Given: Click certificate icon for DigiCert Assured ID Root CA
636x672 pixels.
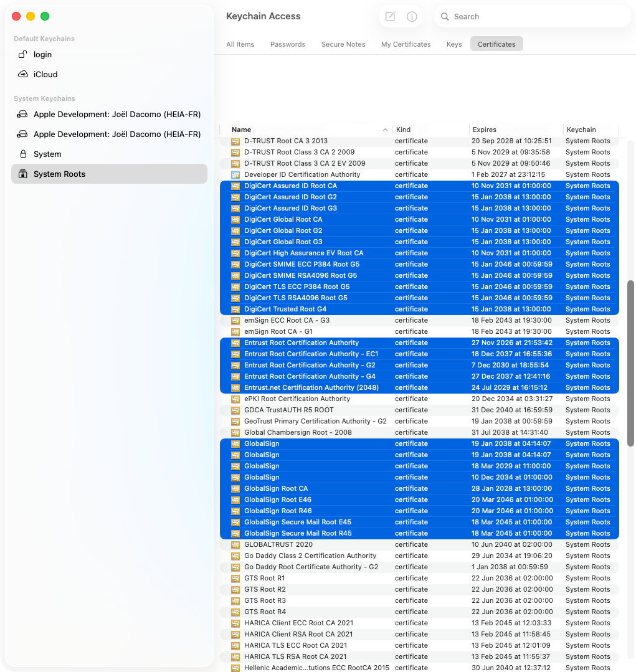Looking at the screenshot, I should [x=235, y=186].
